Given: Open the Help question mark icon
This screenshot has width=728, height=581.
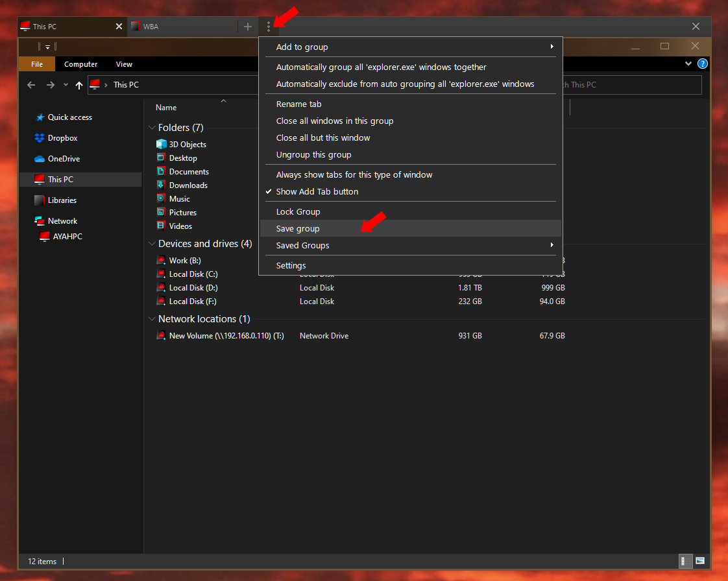Looking at the screenshot, I should (702, 64).
